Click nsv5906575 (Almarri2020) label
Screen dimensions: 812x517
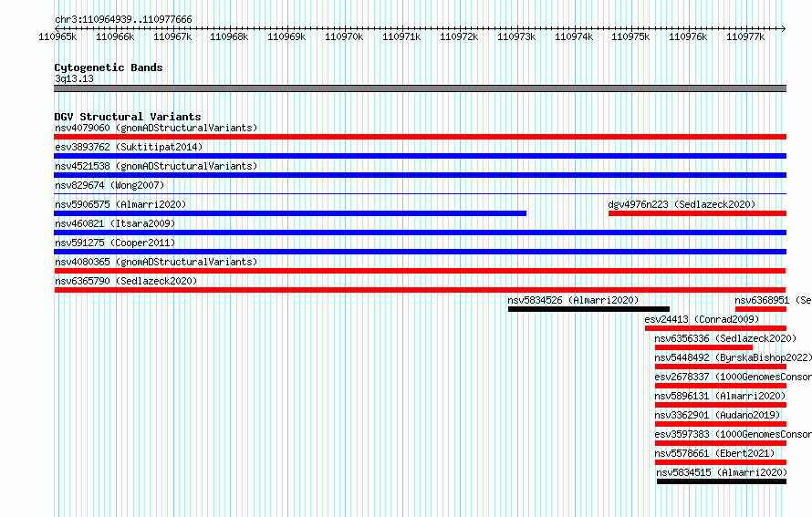tap(120, 204)
